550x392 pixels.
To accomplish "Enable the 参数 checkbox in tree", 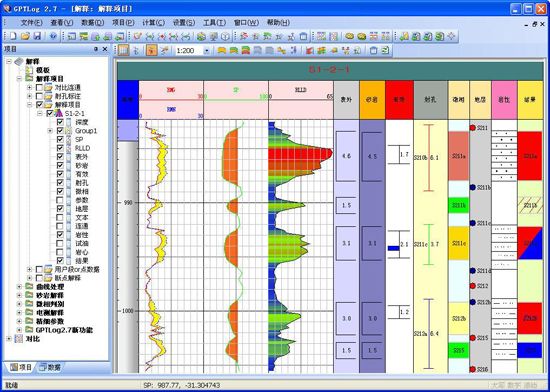I will 60,200.
